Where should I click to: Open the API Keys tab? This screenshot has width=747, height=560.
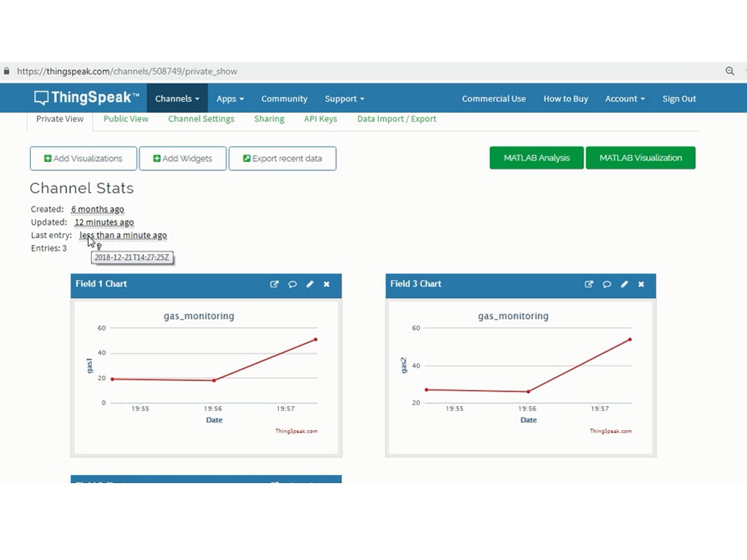320,119
